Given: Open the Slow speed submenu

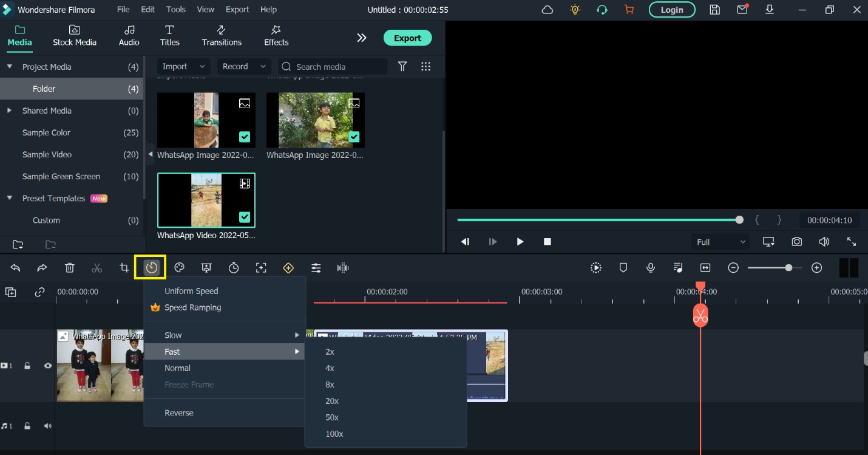Looking at the screenshot, I should pos(224,335).
